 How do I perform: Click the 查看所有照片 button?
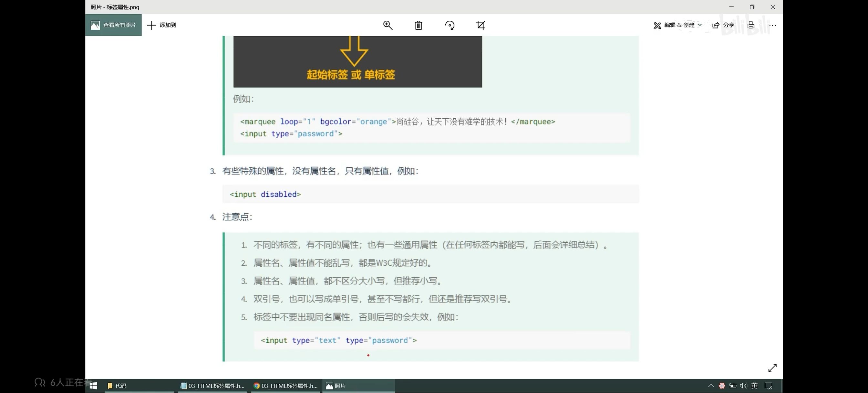(114, 25)
